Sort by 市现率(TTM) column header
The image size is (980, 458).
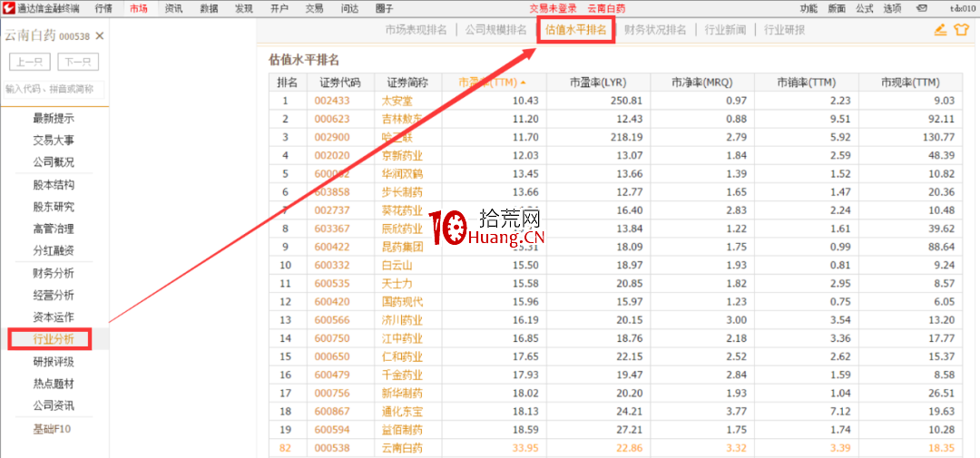pos(911,83)
